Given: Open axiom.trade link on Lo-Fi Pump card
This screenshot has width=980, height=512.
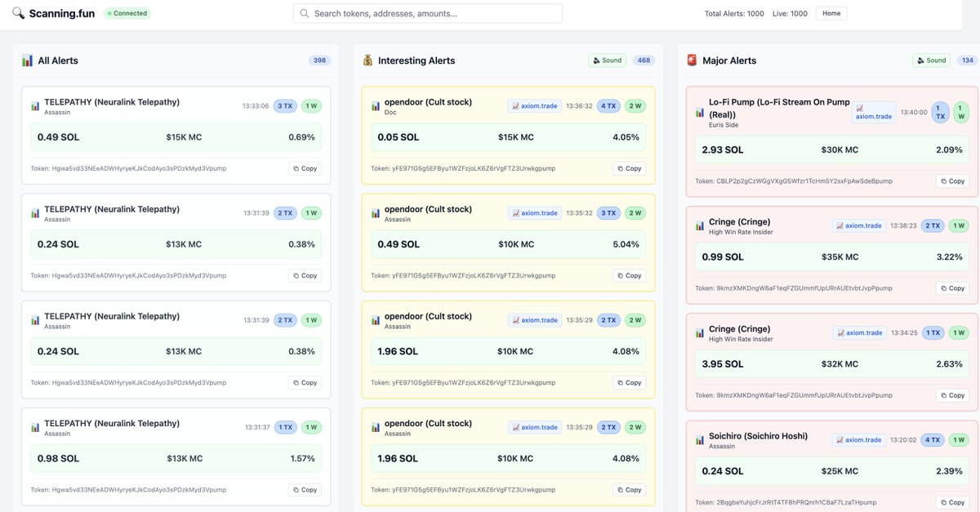Looking at the screenshot, I should click(874, 112).
